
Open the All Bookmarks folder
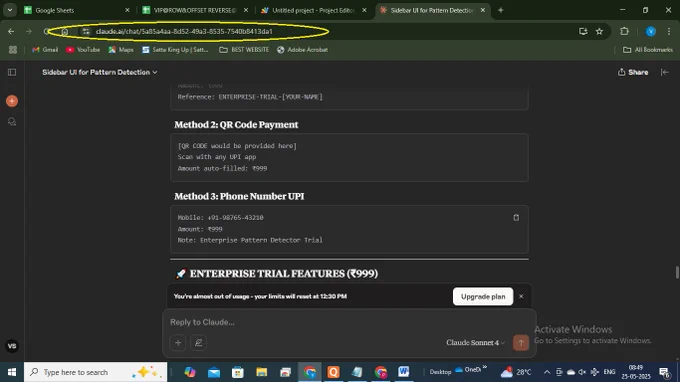click(648, 50)
